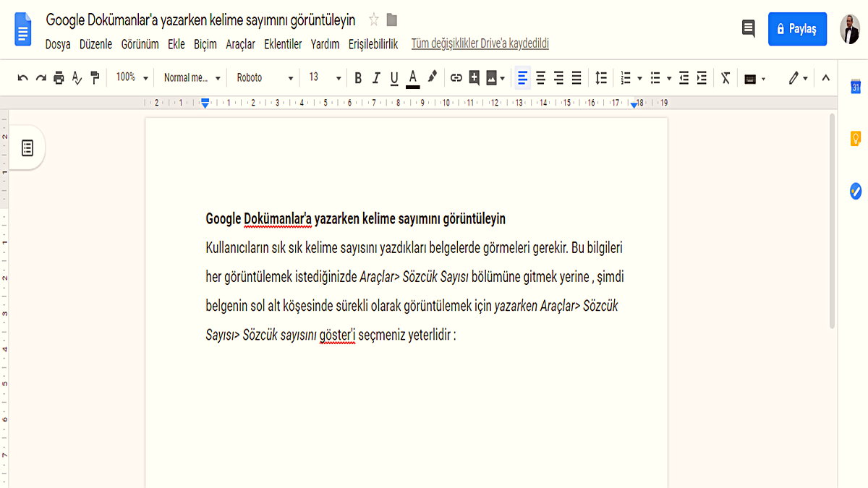Open the Ekle menu
This screenshot has width=868, height=488.
(x=176, y=44)
